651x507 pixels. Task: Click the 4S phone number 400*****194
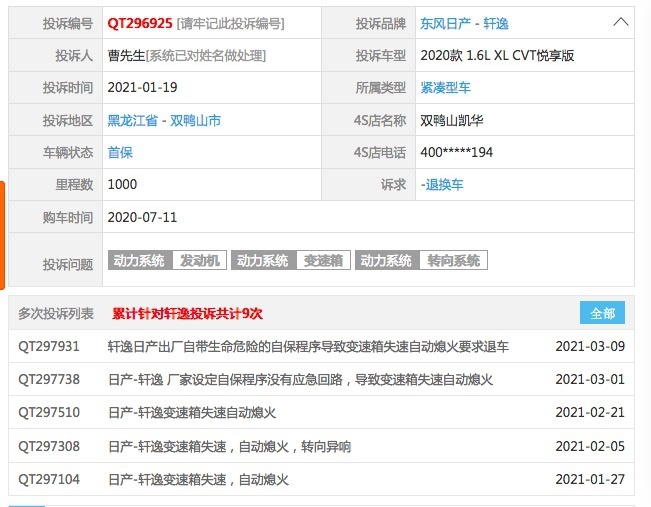point(456,152)
